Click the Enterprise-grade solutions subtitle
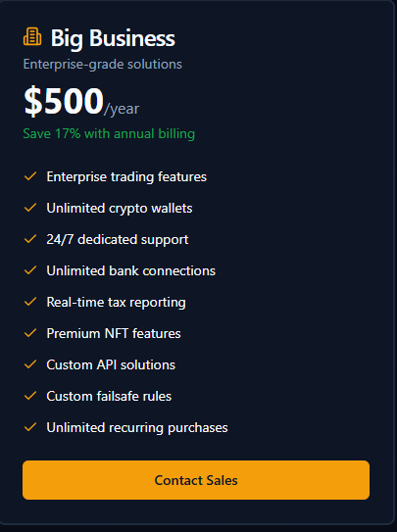 click(x=103, y=64)
